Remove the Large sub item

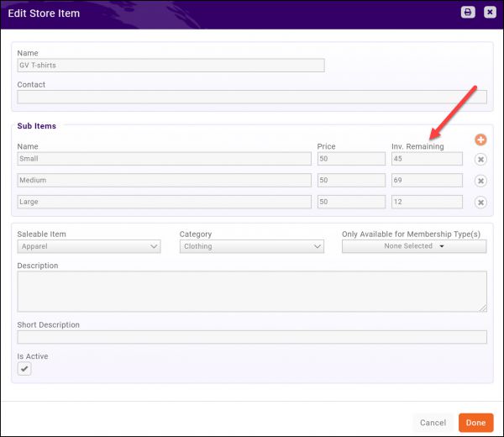point(480,202)
